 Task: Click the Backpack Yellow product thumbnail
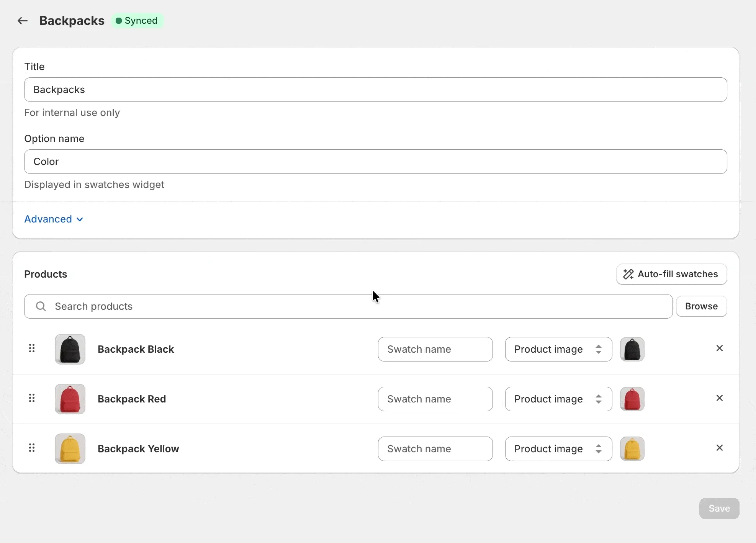pos(69,449)
